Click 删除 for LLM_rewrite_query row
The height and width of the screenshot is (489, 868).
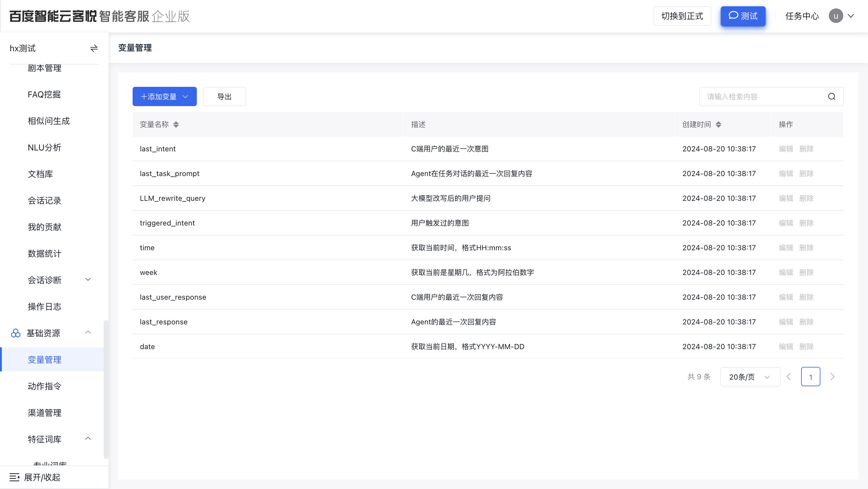point(806,198)
